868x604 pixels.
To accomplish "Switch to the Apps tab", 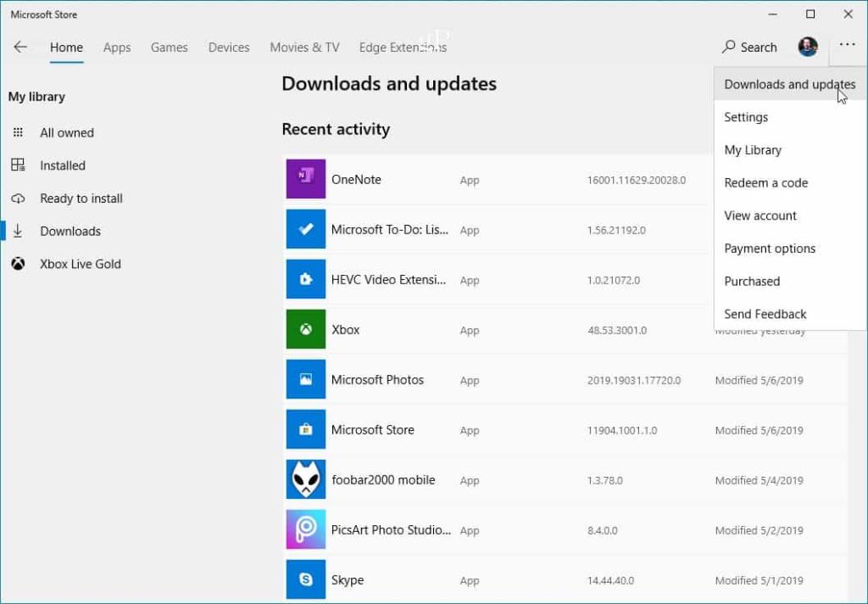I will point(117,48).
